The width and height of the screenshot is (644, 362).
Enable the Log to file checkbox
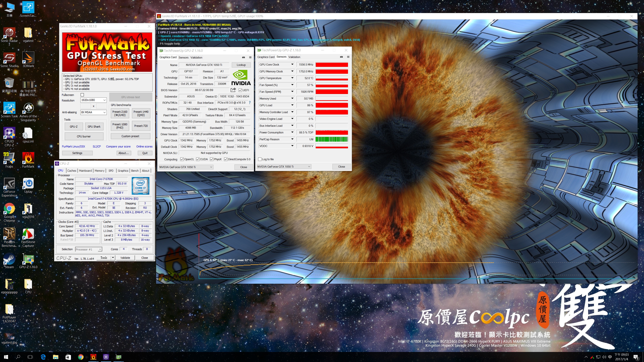point(260,159)
